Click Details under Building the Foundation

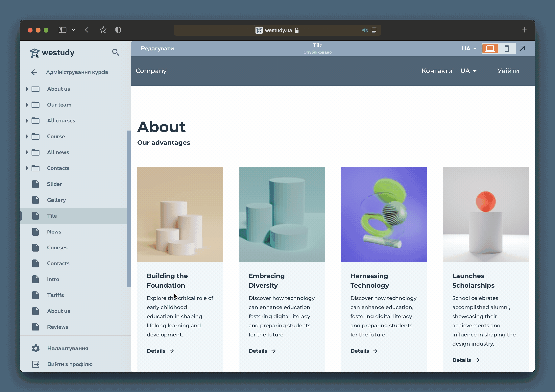point(160,351)
